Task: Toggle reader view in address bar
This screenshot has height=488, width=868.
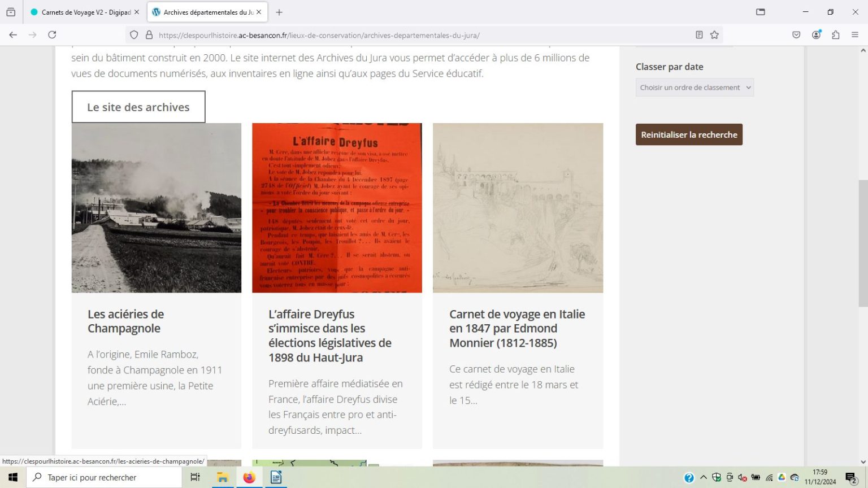Action: [x=699, y=35]
